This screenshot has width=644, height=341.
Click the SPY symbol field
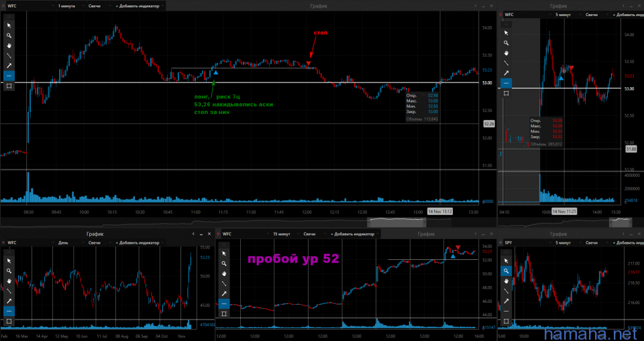point(527,243)
